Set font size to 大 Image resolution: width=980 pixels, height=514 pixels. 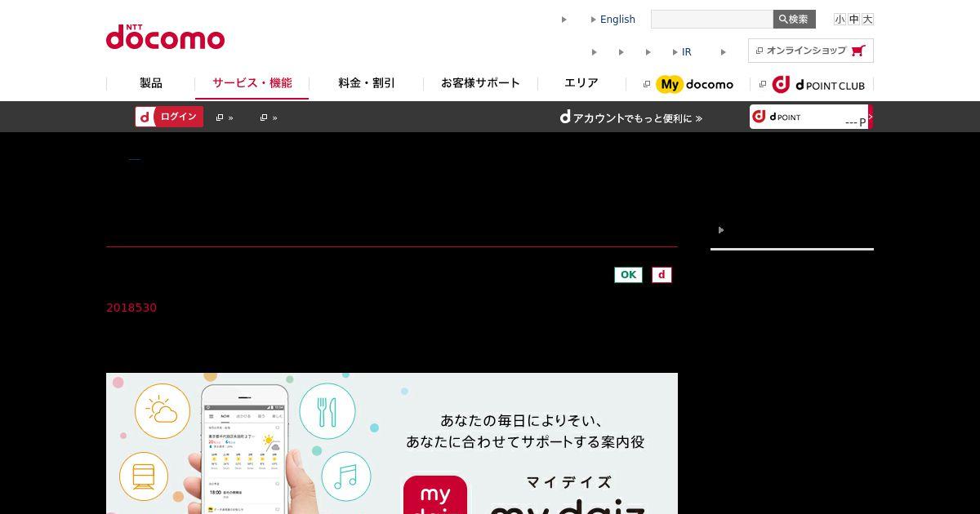click(x=867, y=19)
